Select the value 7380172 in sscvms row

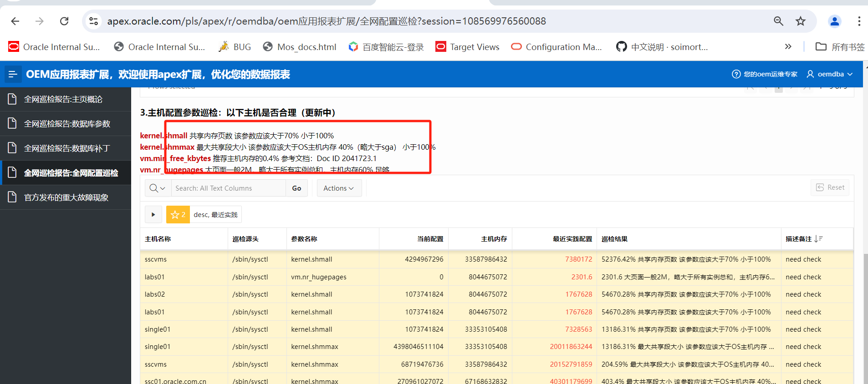578,259
